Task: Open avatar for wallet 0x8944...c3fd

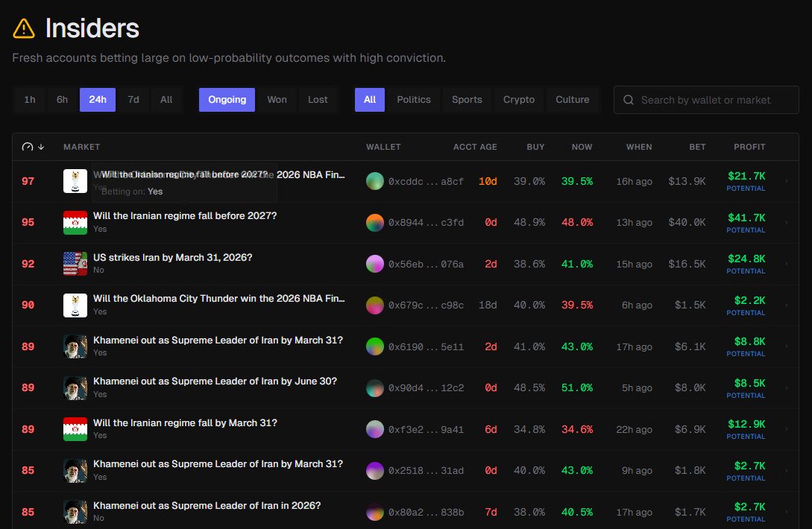Action: pyautogui.click(x=375, y=223)
